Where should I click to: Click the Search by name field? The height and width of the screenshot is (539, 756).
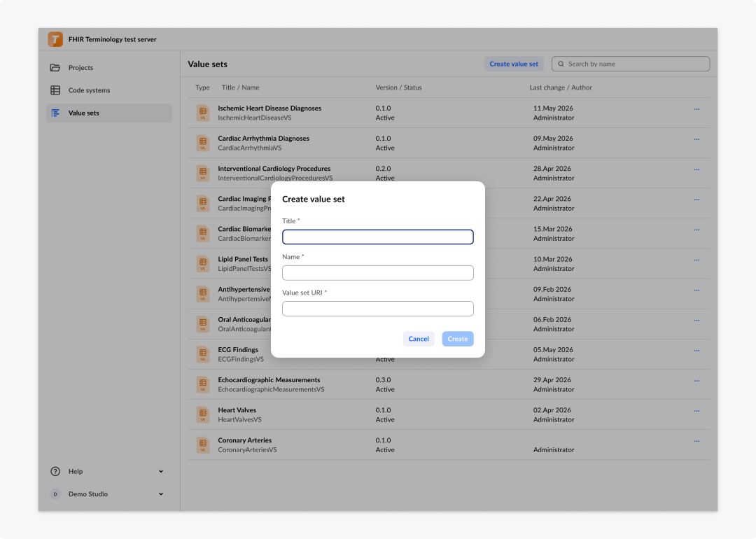(631, 64)
